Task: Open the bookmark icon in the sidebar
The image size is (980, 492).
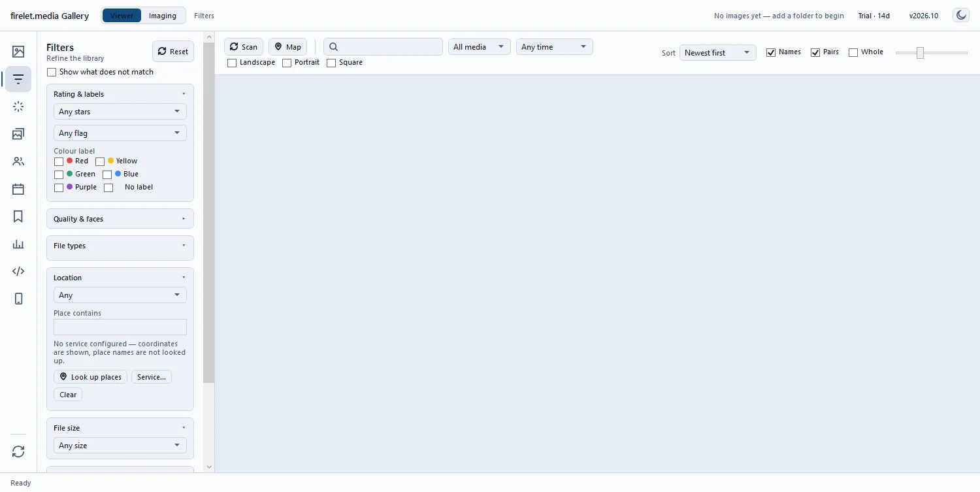Action: click(x=18, y=216)
